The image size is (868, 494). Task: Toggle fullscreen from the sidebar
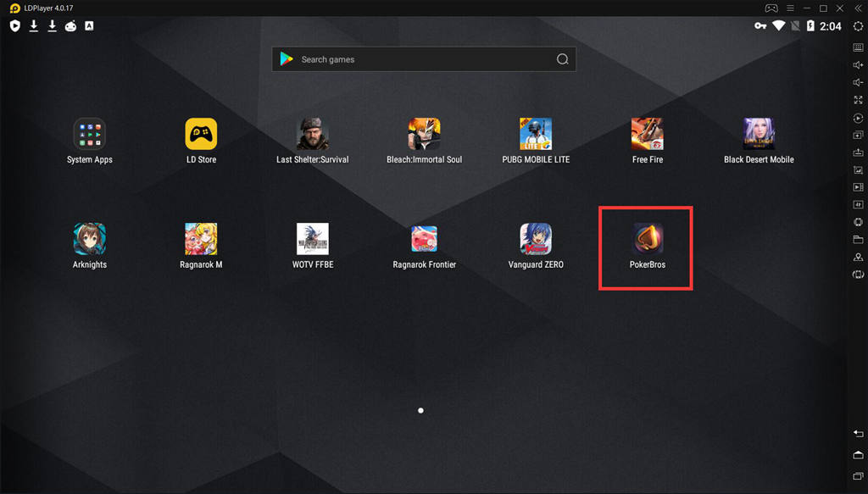point(858,100)
